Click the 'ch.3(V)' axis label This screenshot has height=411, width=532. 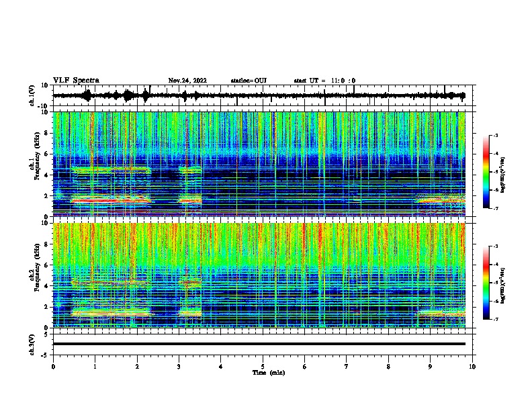(x=32, y=345)
